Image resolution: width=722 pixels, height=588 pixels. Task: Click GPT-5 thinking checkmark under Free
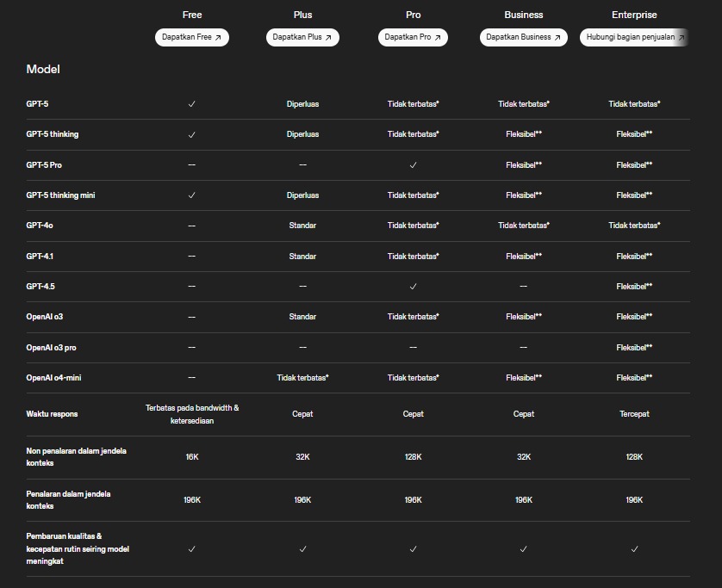[191, 134]
